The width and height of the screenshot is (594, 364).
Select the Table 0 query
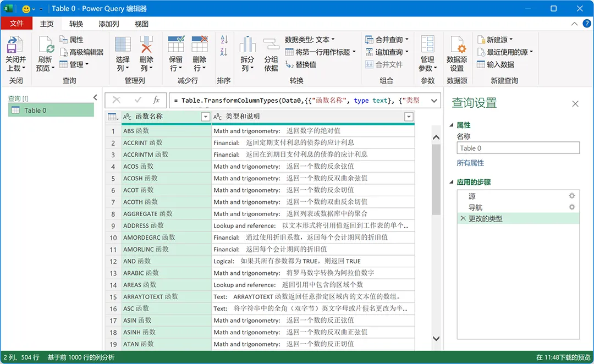[51, 110]
